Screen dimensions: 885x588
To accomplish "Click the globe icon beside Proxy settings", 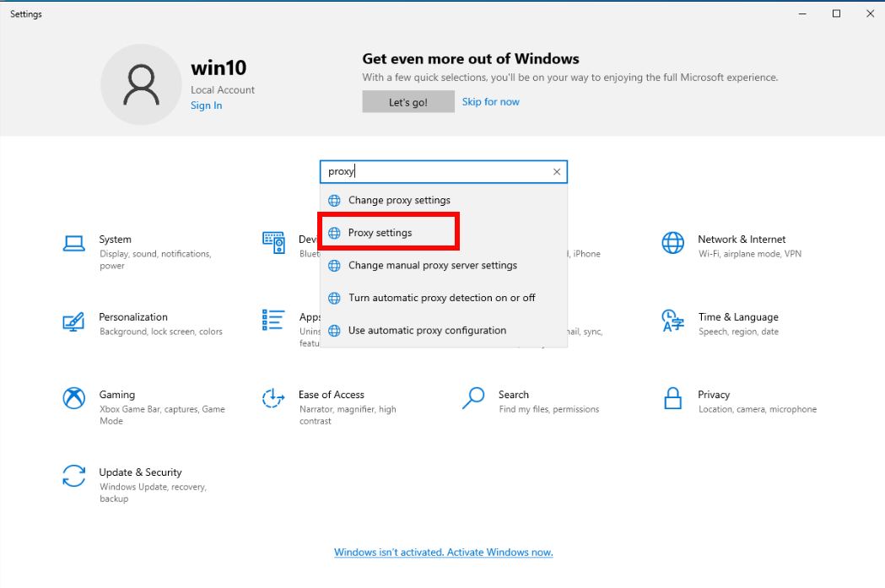I will (x=334, y=233).
